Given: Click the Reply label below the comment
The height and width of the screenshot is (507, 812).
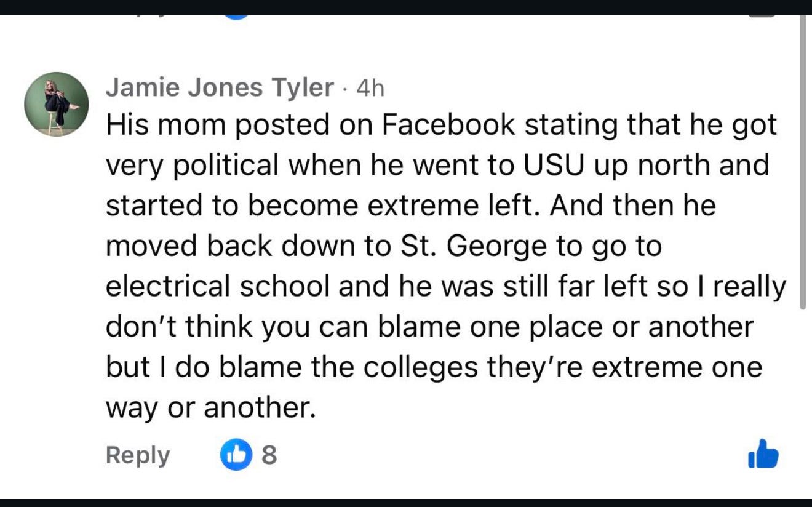Looking at the screenshot, I should pos(137,455).
